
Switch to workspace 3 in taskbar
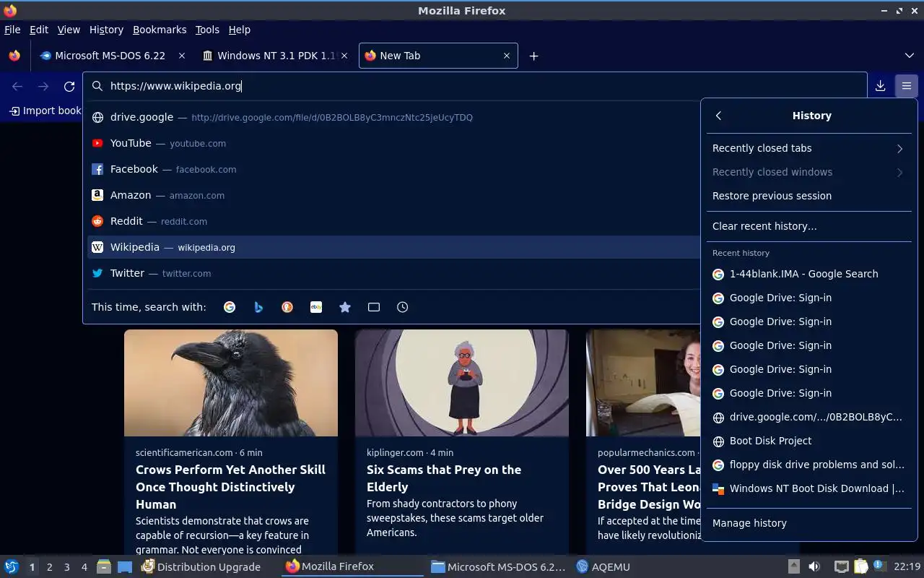click(x=66, y=567)
